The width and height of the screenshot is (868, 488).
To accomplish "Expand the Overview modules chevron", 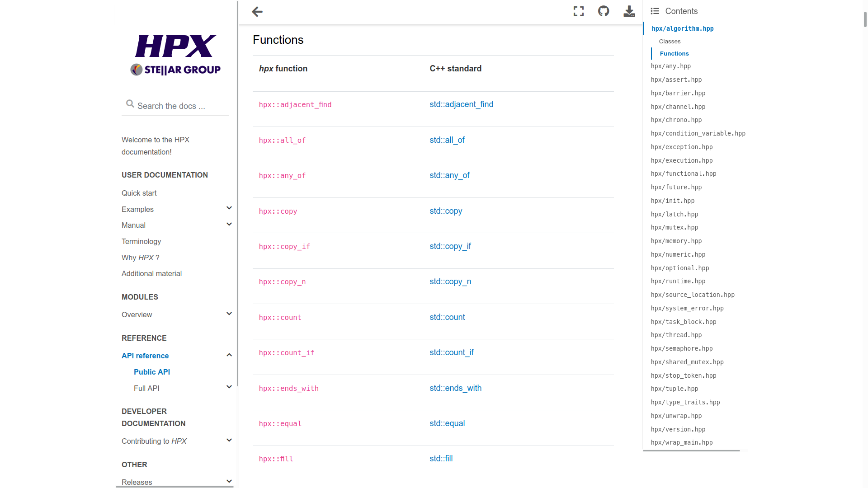I will tap(229, 314).
